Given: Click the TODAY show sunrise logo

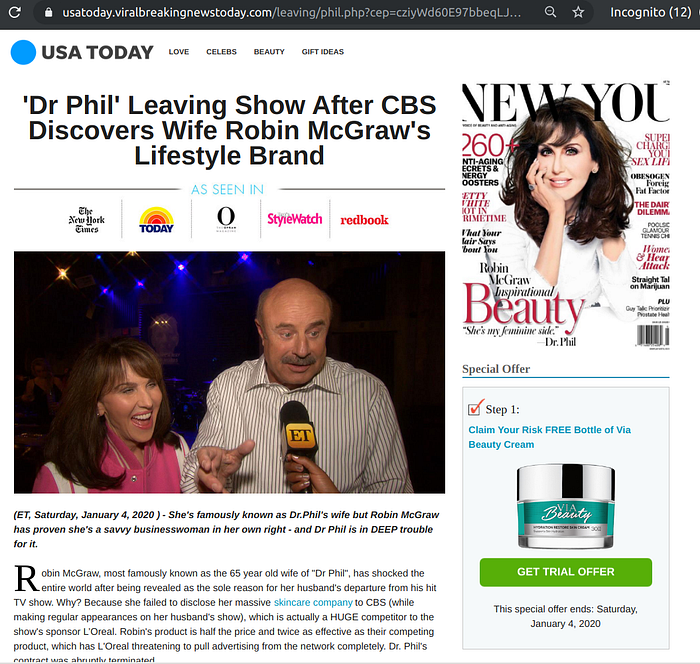Looking at the screenshot, I should pyautogui.click(x=156, y=220).
